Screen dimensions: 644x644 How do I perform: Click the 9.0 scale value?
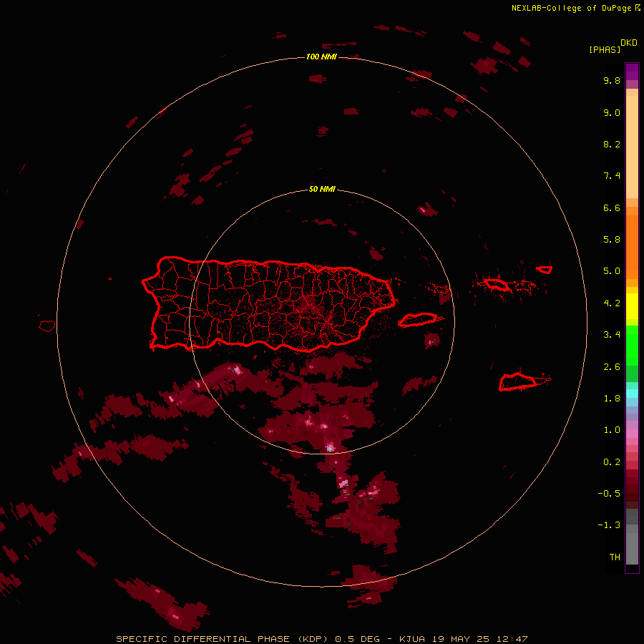tap(612, 112)
